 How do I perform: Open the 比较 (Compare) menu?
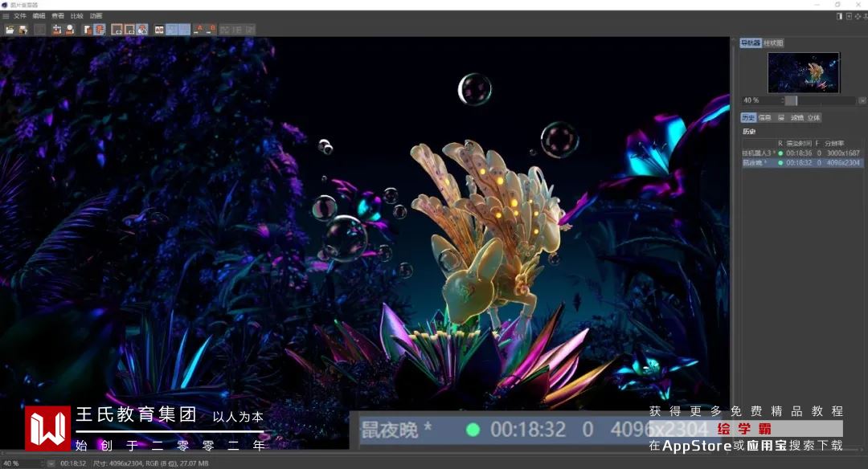[x=76, y=16]
